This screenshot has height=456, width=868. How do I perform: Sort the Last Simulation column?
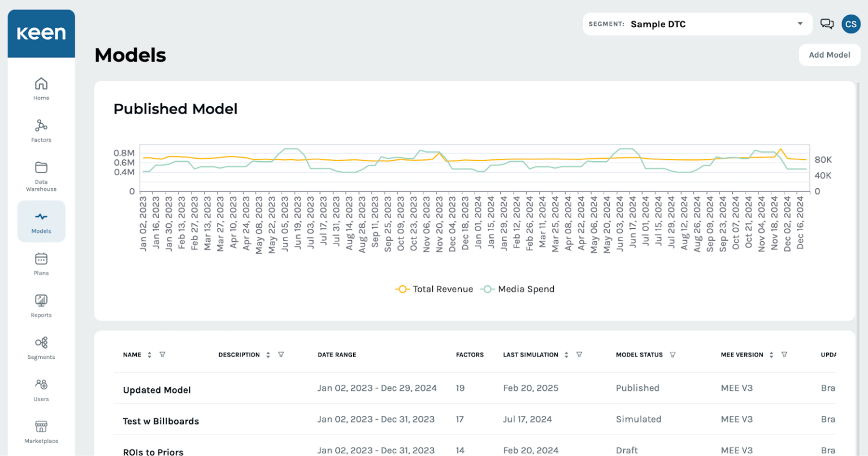tap(566, 354)
